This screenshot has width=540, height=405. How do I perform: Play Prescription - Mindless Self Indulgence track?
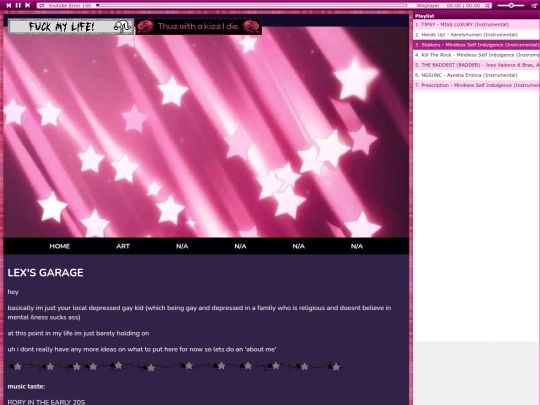(476, 85)
